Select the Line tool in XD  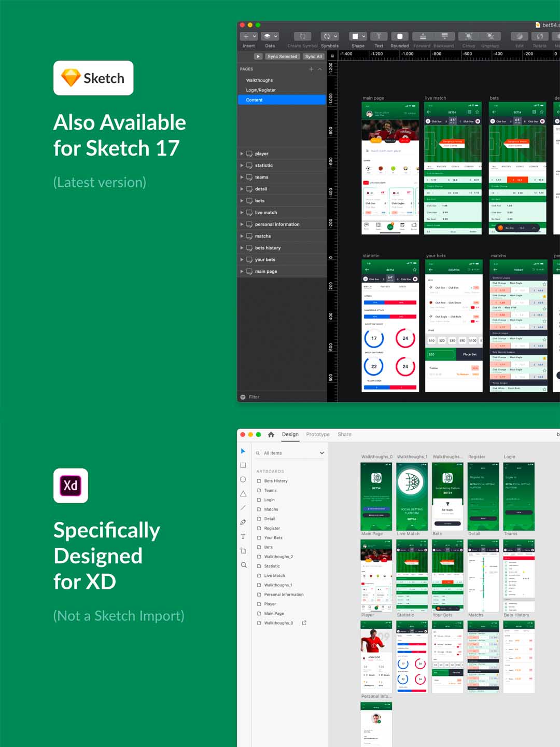[243, 508]
